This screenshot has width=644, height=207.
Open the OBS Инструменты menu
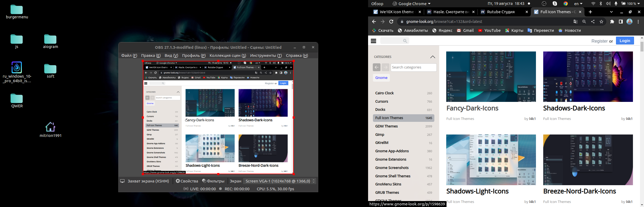(x=266, y=56)
